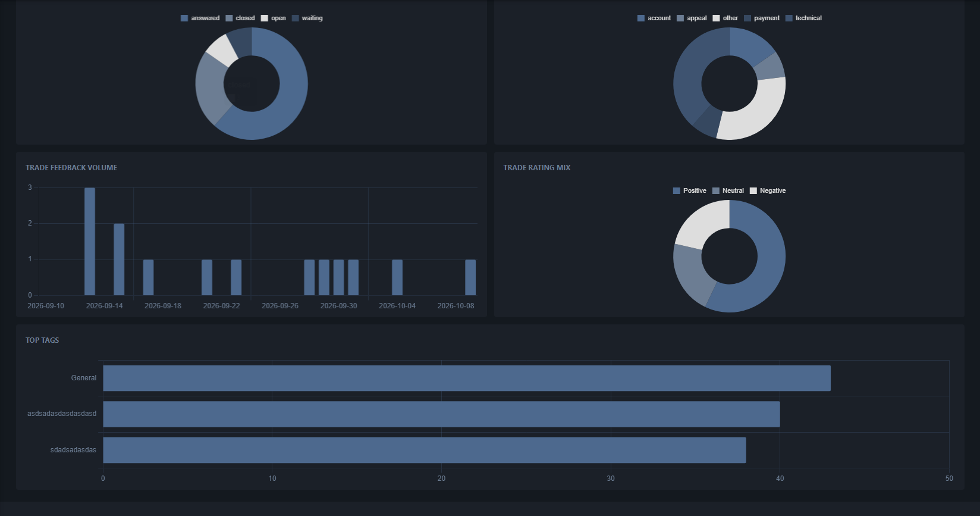Hide the open status series
Image resolution: width=980 pixels, height=516 pixels.
click(x=273, y=18)
